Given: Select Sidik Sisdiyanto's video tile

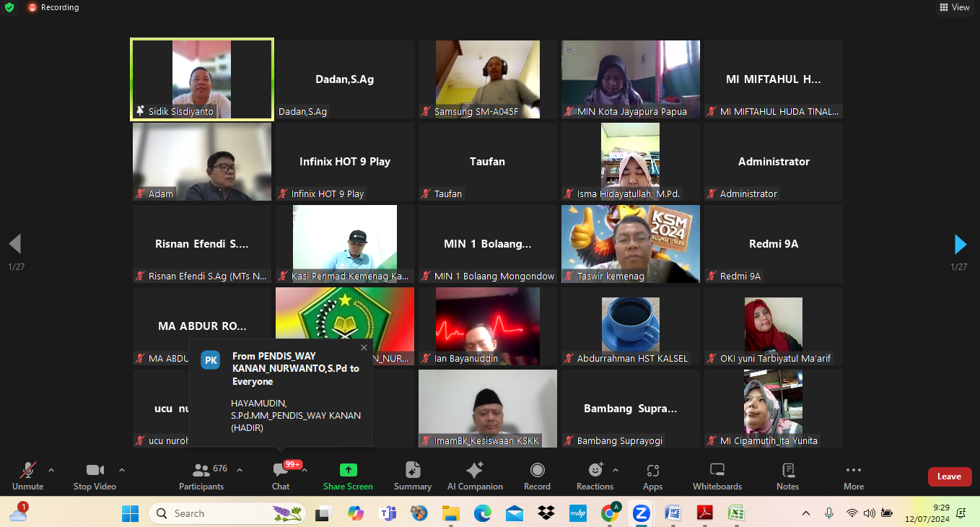Looking at the screenshot, I should click(x=201, y=79).
